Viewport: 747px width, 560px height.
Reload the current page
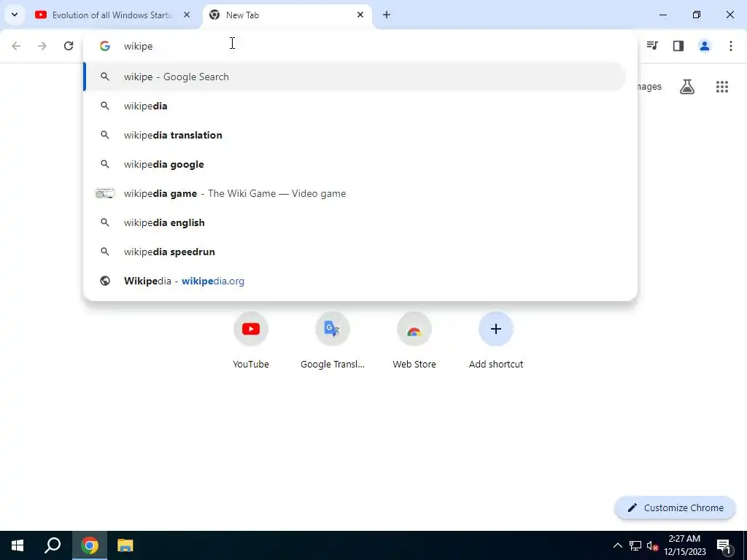click(x=69, y=46)
